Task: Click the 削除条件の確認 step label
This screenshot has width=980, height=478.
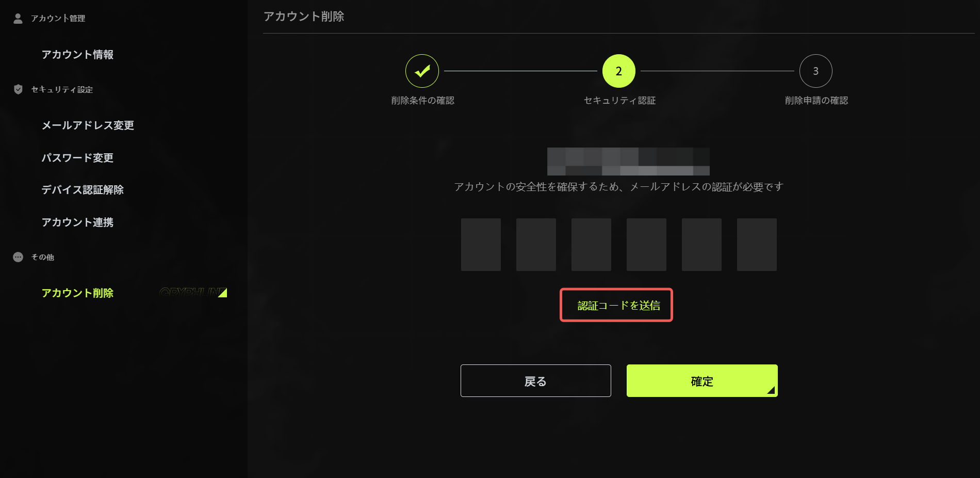Action: pyautogui.click(x=422, y=101)
